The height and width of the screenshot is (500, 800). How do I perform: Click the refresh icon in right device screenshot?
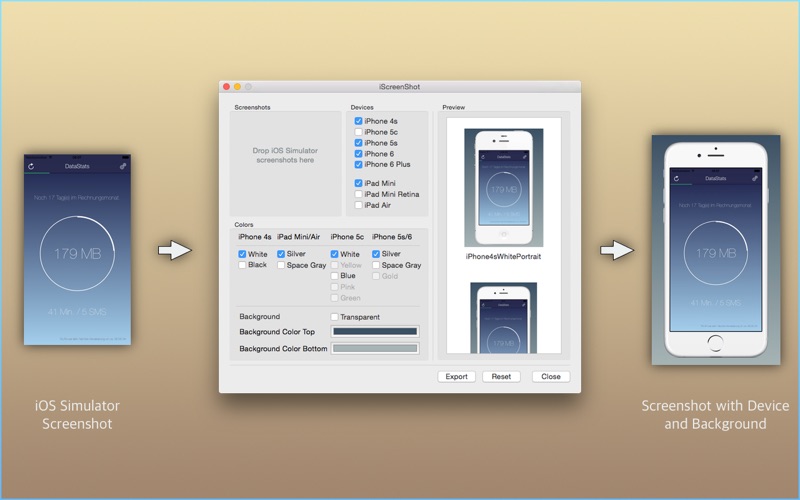[x=677, y=179]
